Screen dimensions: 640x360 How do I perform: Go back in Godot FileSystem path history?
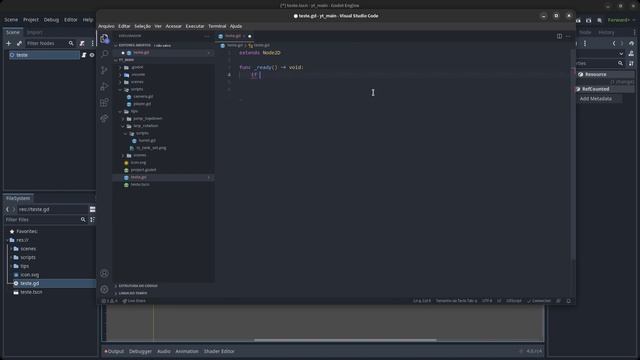click(x=7, y=209)
